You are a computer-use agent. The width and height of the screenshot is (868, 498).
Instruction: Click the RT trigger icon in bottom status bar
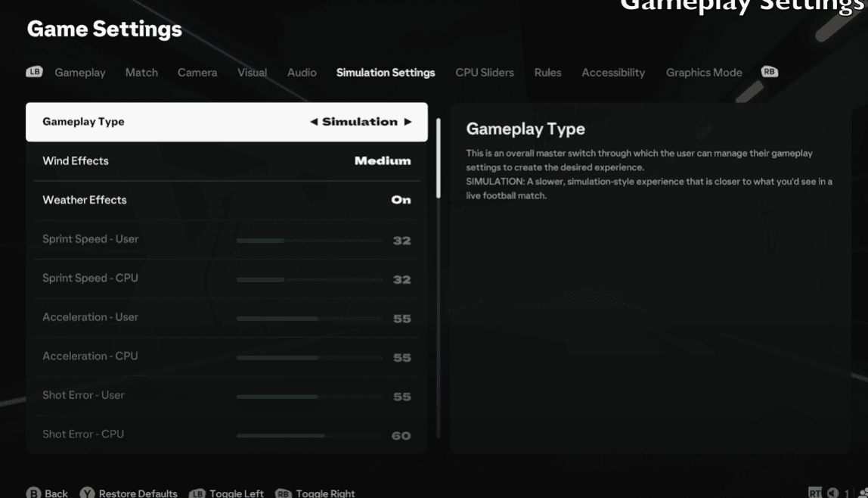click(815, 492)
